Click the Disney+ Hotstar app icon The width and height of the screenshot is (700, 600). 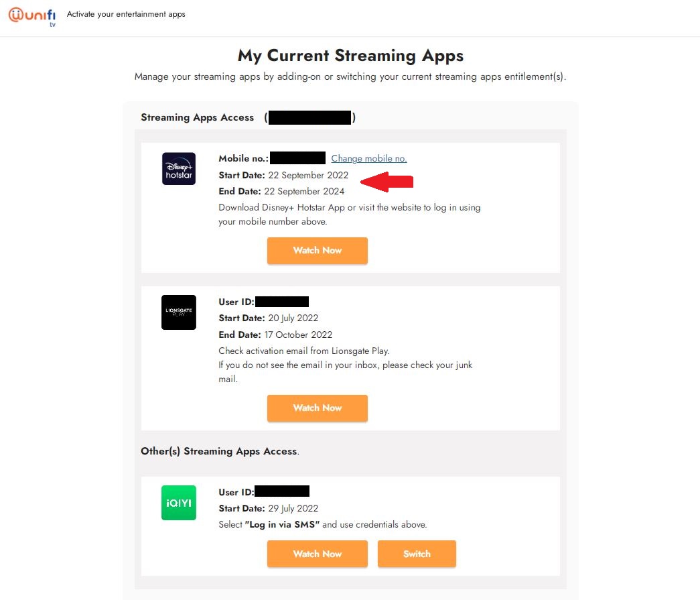coord(179,169)
